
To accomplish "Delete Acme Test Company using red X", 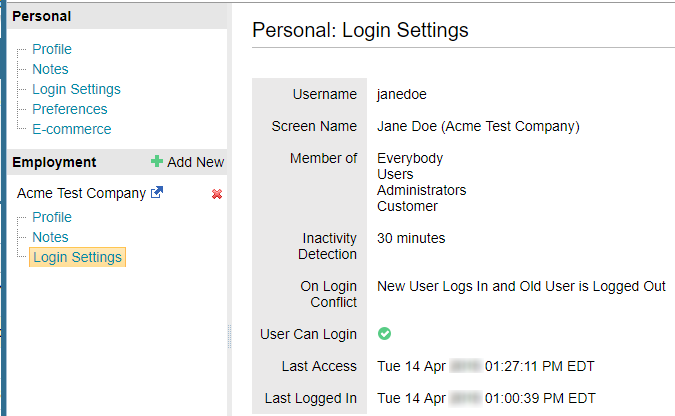I will (x=217, y=194).
